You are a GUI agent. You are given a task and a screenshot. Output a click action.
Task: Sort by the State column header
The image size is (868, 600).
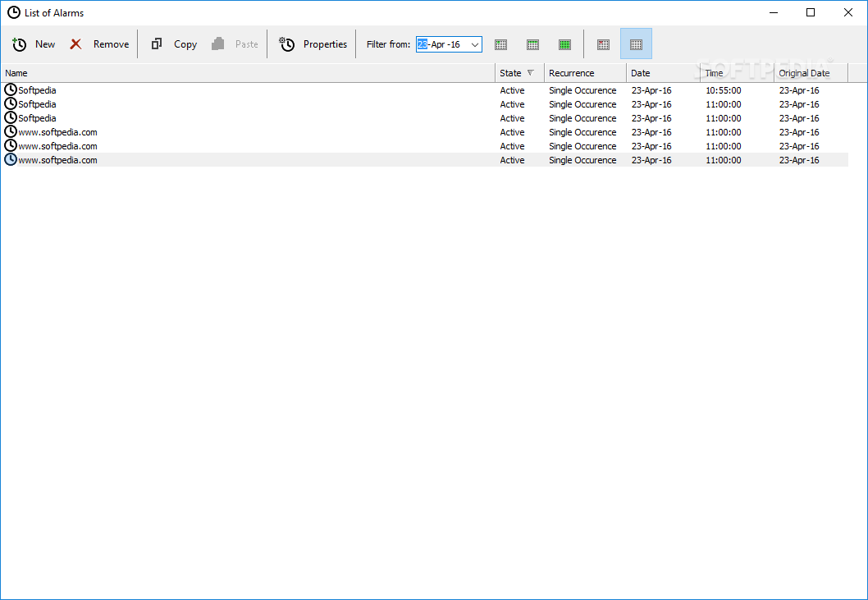point(519,73)
